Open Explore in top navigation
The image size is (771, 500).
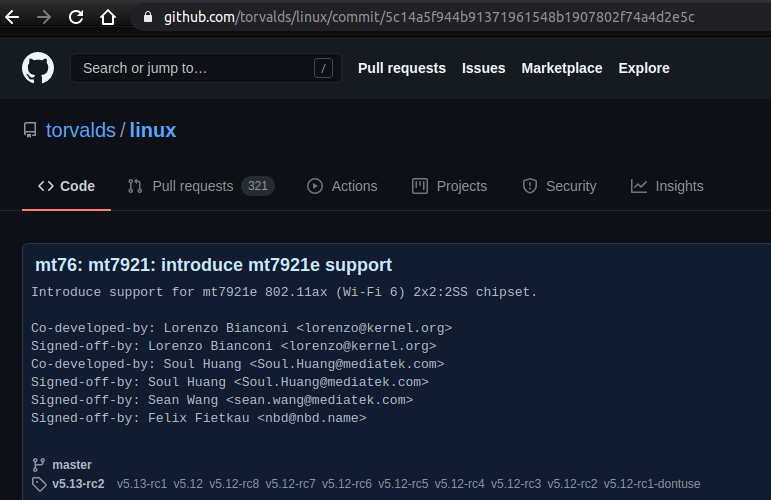click(644, 68)
